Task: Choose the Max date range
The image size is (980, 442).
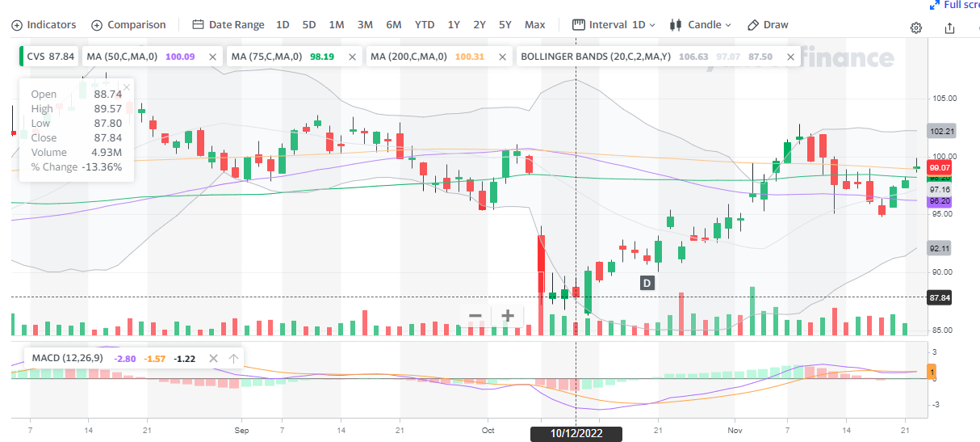Action: point(534,25)
